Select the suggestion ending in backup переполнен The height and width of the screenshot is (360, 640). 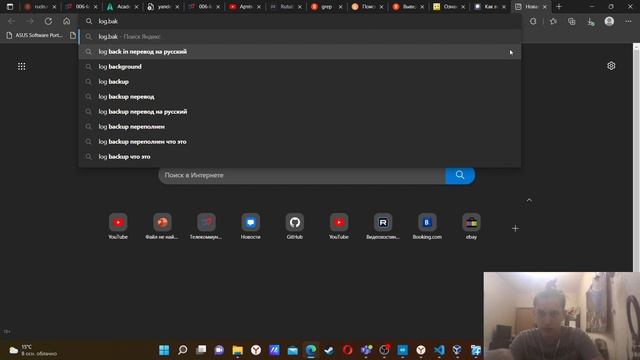pyautogui.click(x=300, y=127)
